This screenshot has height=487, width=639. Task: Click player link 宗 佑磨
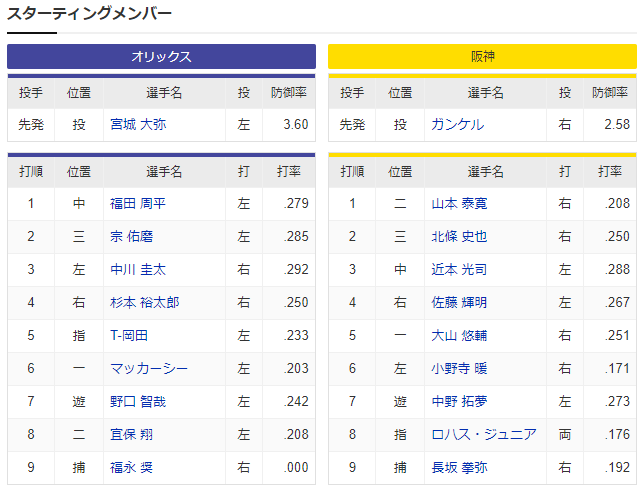pyautogui.click(x=132, y=236)
